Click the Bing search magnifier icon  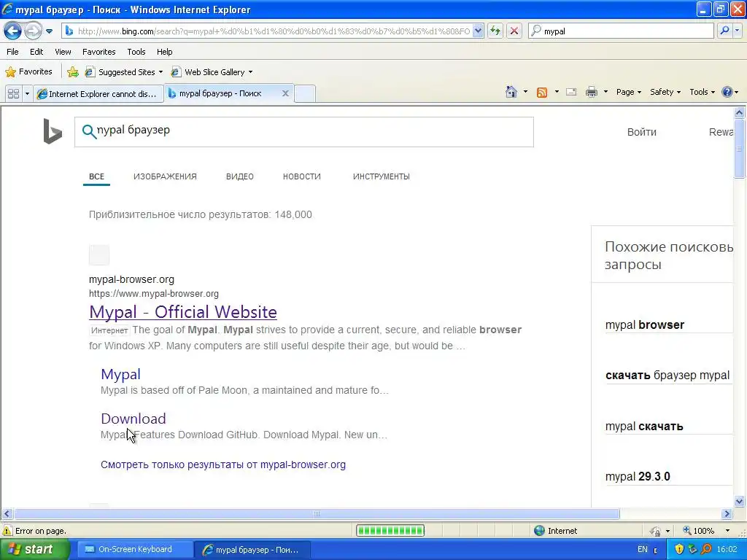tap(88, 131)
